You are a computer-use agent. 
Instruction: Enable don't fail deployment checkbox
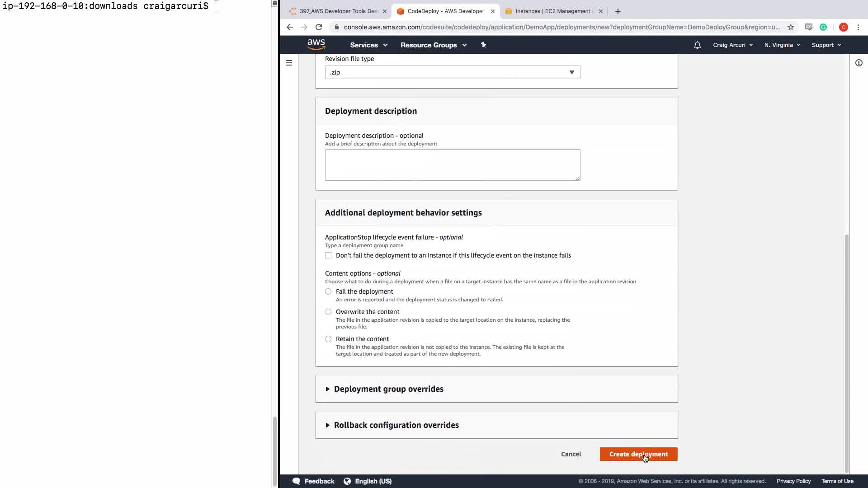point(328,255)
